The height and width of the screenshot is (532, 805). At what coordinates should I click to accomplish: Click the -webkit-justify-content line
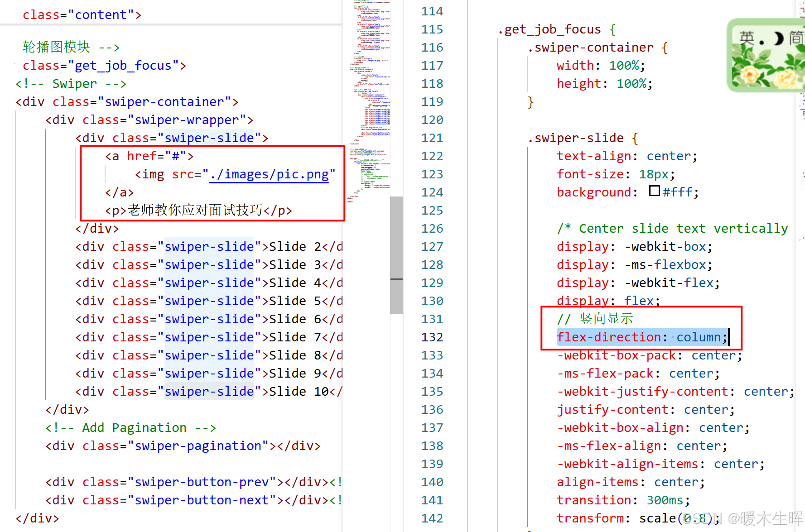coord(675,392)
